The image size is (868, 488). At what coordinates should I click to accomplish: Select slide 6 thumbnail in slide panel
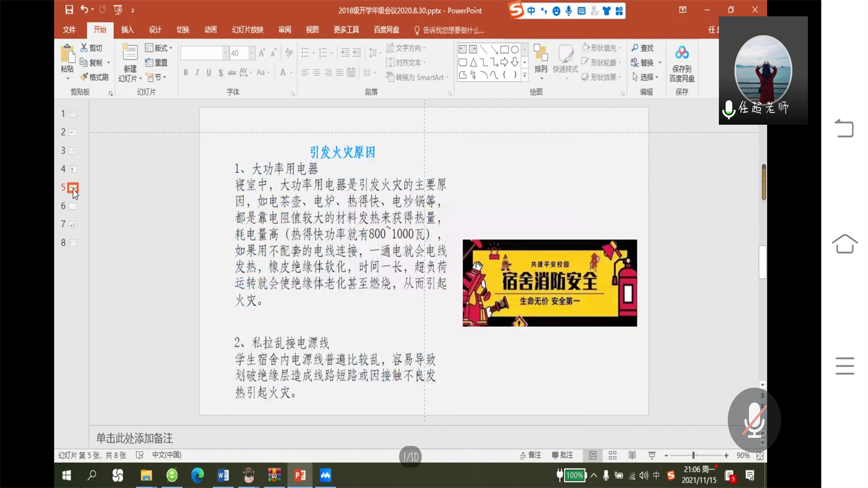tap(73, 206)
